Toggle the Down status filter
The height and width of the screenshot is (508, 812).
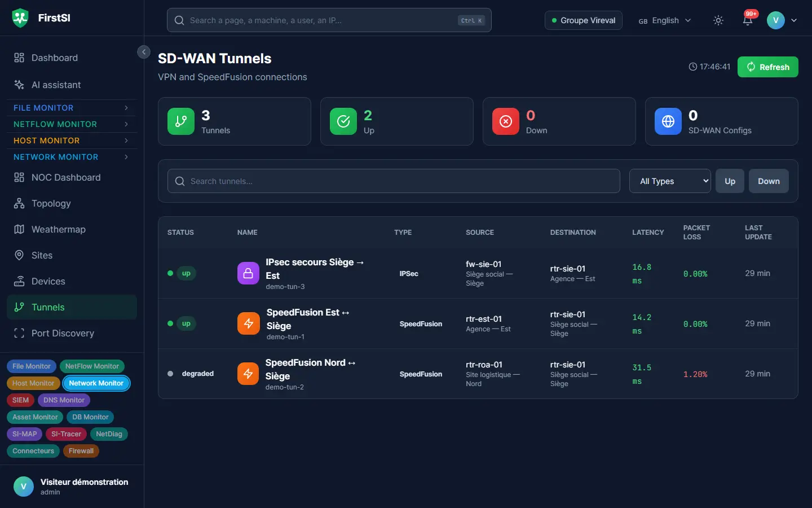click(x=769, y=181)
